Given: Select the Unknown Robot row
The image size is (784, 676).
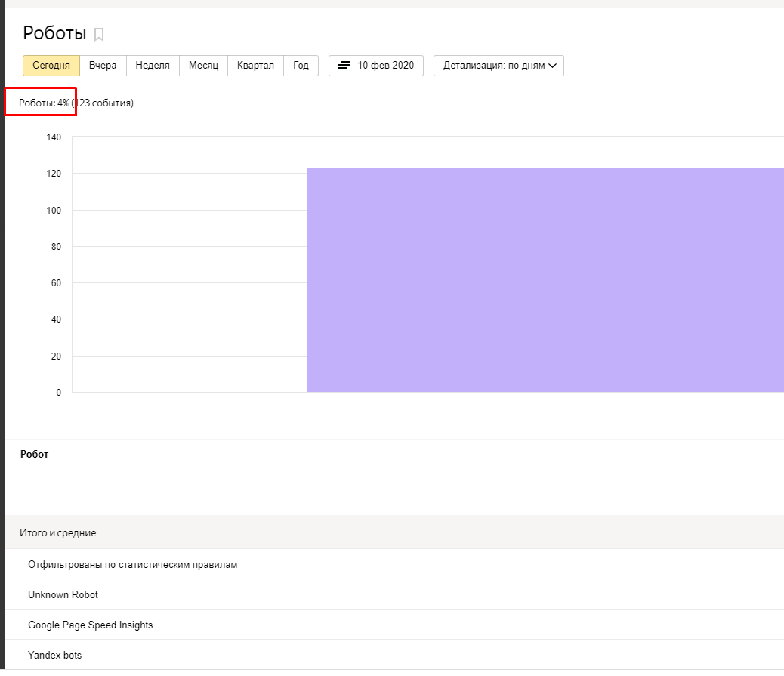Looking at the screenshot, I should click(x=394, y=594).
